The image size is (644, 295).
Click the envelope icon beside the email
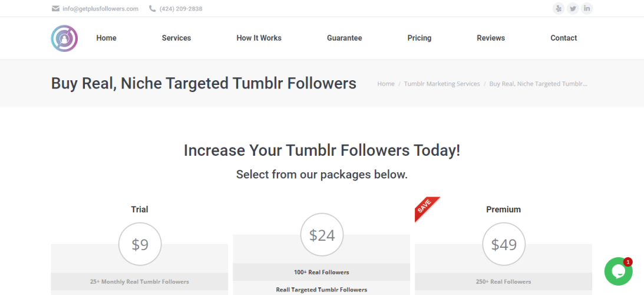tap(55, 9)
